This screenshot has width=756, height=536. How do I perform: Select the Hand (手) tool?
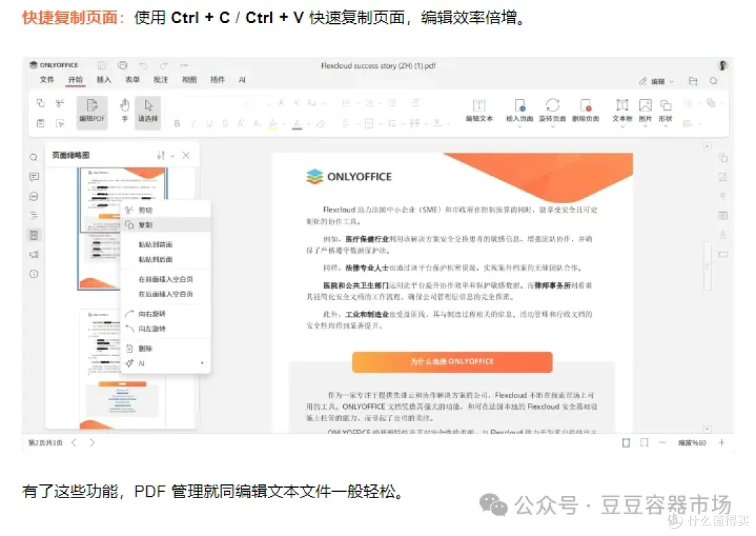125,111
